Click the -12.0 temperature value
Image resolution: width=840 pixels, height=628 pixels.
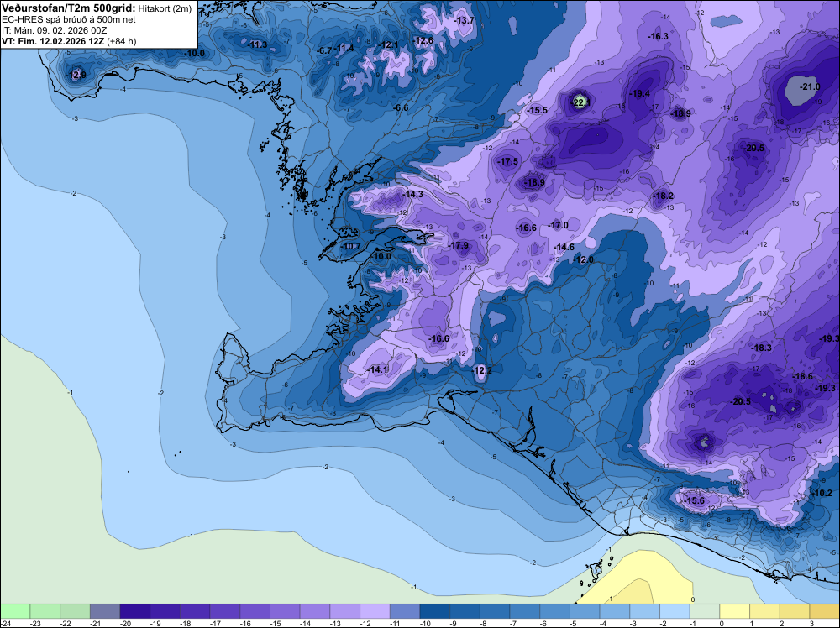click(x=583, y=259)
